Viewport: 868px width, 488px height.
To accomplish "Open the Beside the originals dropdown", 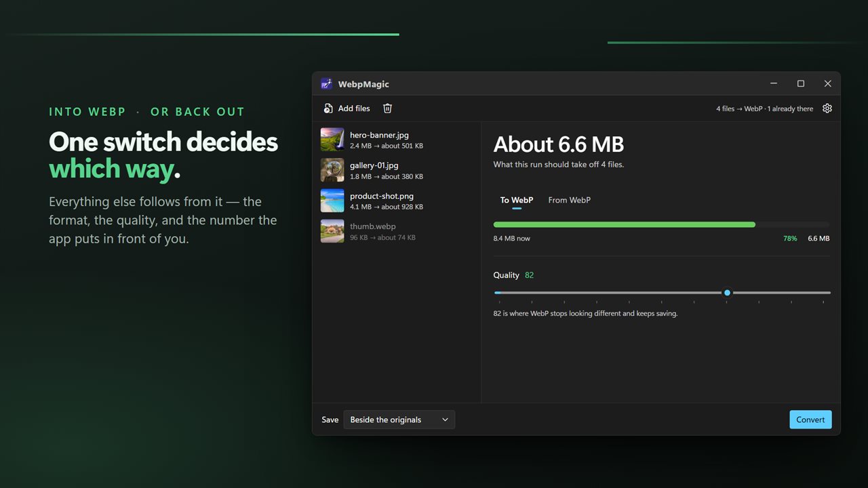I will point(399,420).
